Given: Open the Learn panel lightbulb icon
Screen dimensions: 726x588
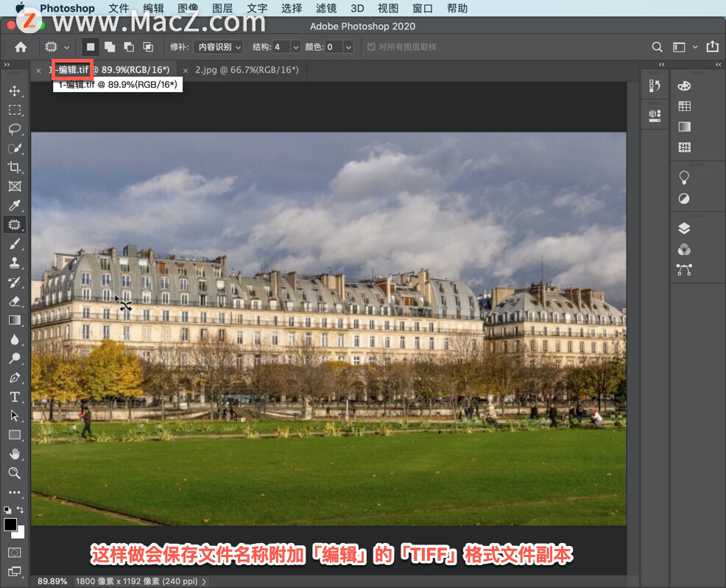Looking at the screenshot, I should 684,177.
